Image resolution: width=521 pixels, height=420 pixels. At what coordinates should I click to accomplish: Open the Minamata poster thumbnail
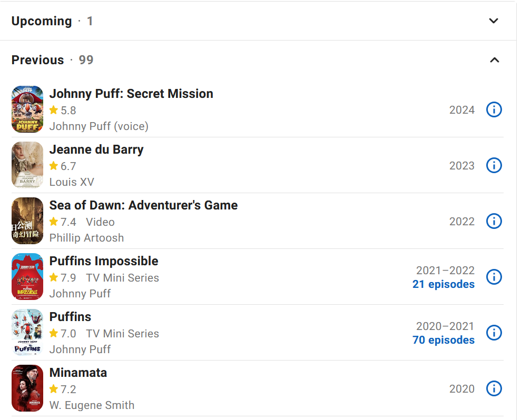[27, 388]
